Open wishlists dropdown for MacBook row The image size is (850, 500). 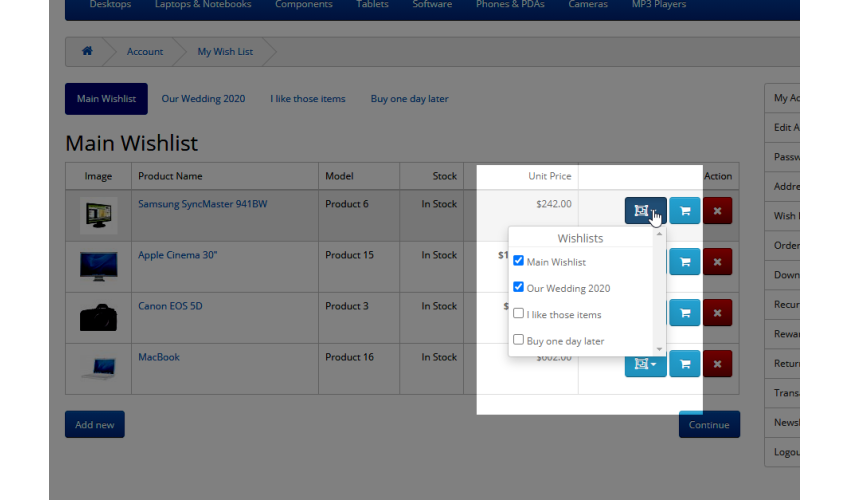[x=645, y=365]
